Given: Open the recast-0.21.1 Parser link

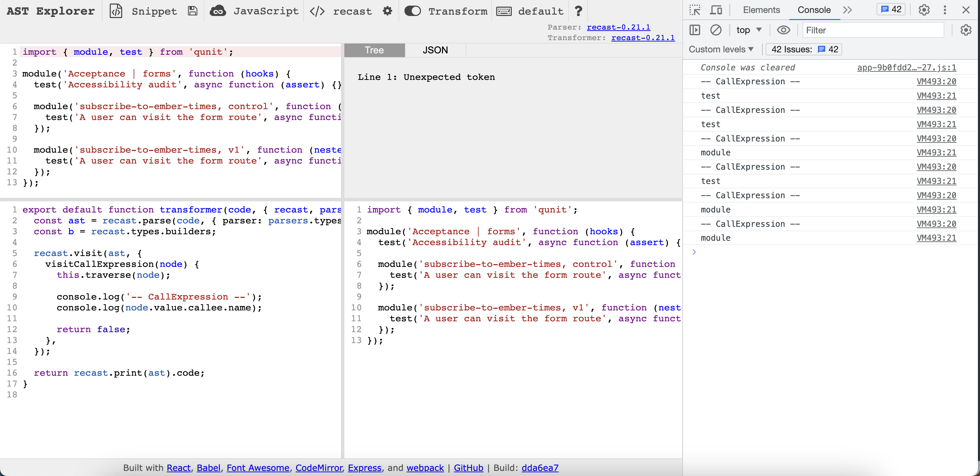Looking at the screenshot, I should pyautogui.click(x=618, y=27).
